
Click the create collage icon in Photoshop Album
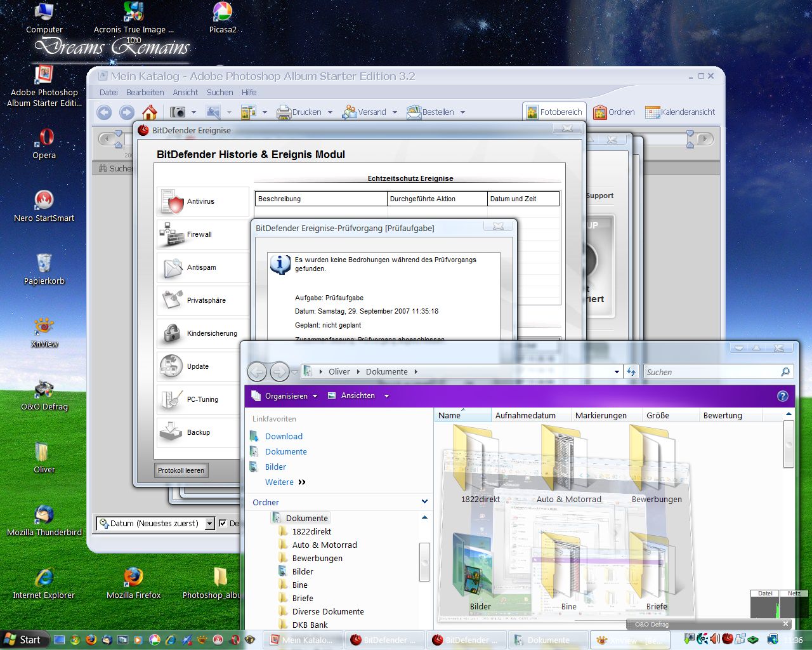coord(249,112)
